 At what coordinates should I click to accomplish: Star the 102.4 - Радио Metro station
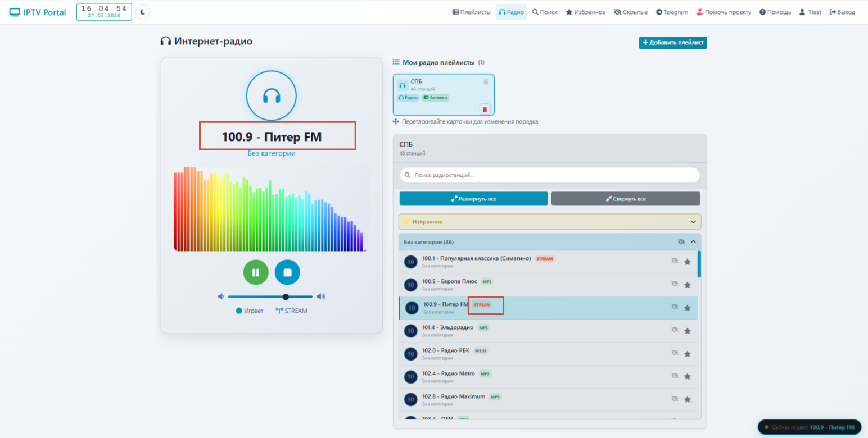click(687, 377)
